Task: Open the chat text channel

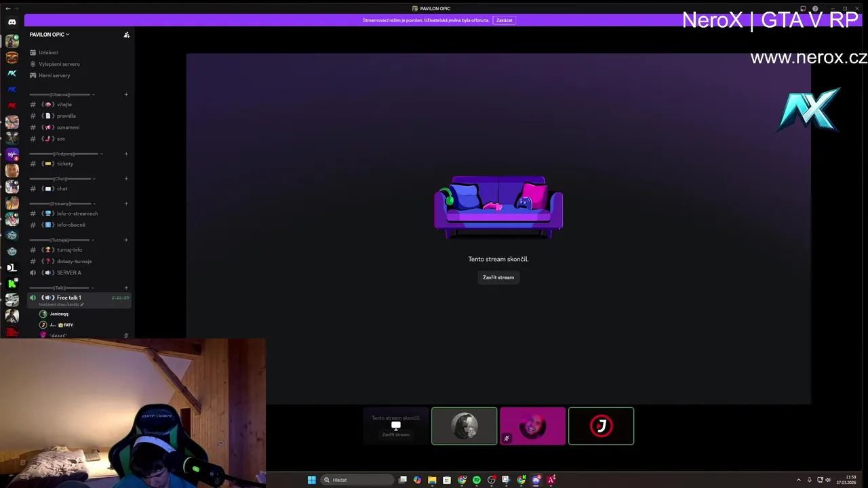Action: click(x=78, y=188)
